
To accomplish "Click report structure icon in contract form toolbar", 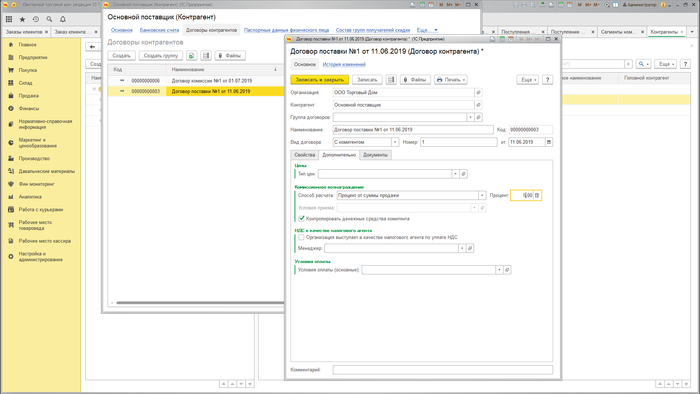I will click(391, 80).
